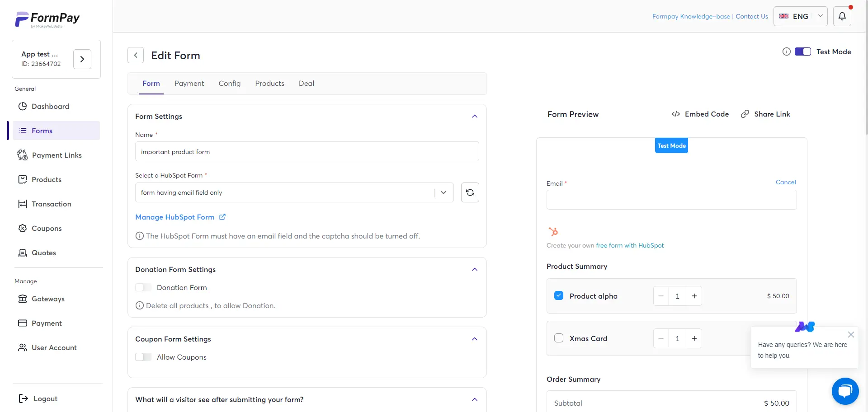Click the Logout icon
This screenshot has height=412, width=868.
tap(23, 398)
